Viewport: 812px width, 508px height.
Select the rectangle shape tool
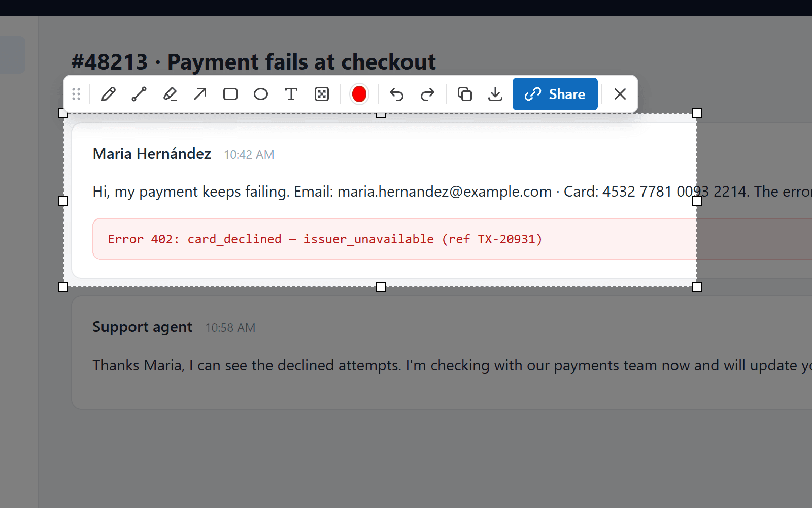230,94
